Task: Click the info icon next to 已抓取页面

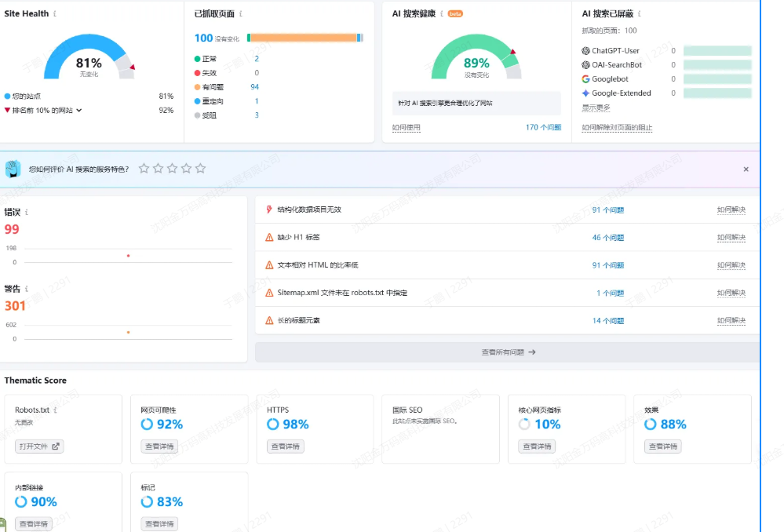Action: tap(241, 14)
